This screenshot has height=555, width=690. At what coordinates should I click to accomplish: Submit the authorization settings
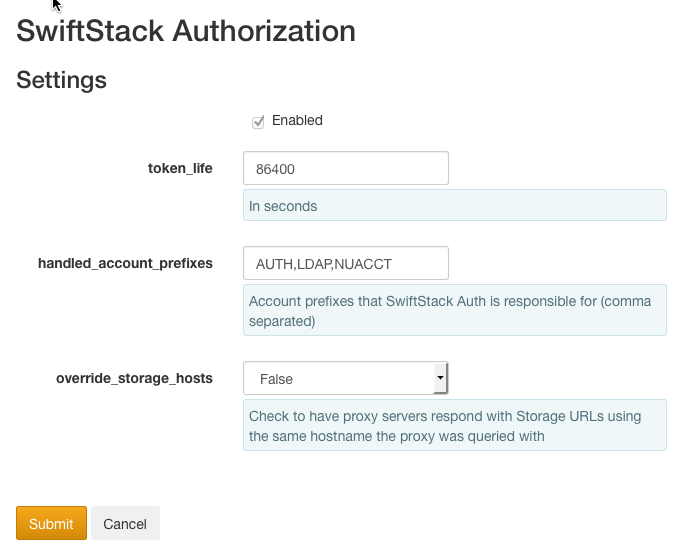(x=51, y=523)
